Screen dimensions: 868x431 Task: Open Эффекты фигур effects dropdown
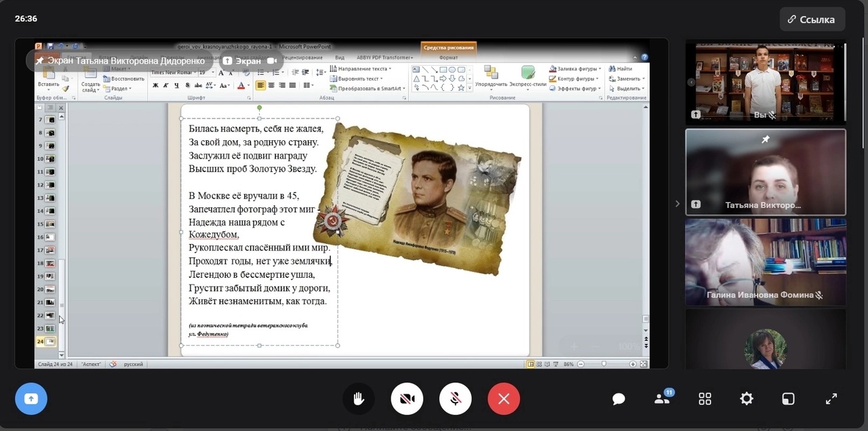[x=575, y=89]
